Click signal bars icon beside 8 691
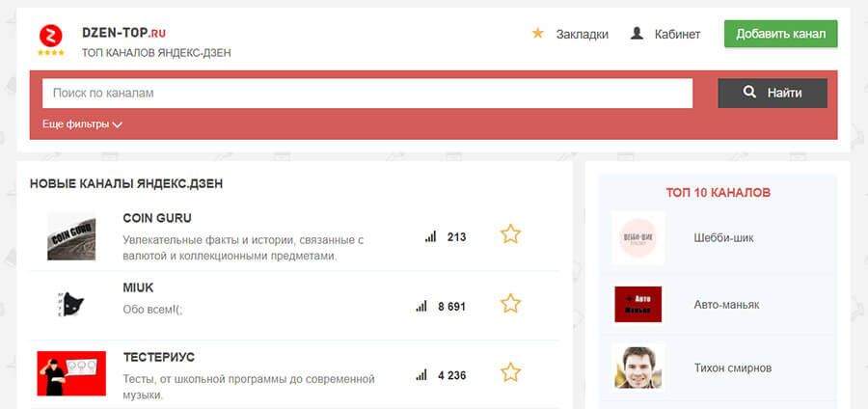This screenshot has height=409, width=868. [x=421, y=306]
